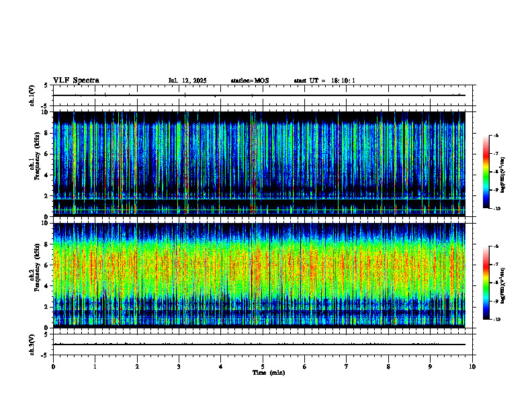The width and height of the screenshot is (532, 411).
Task: Click inside the ch.1 spectrogram panel
Action: coord(259,164)
